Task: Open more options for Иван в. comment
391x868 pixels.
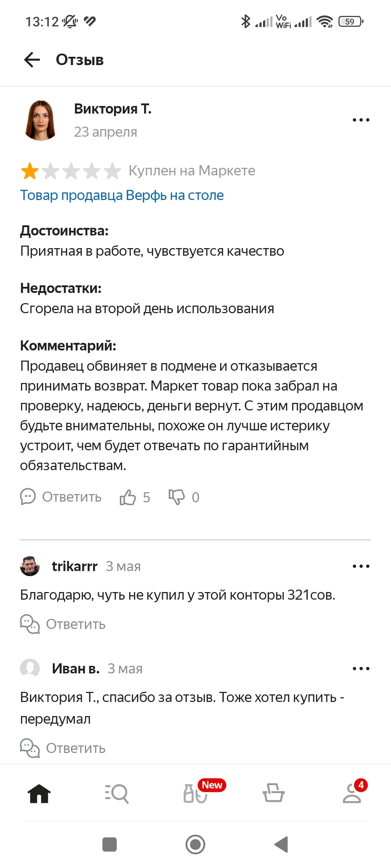Action: 361,668
